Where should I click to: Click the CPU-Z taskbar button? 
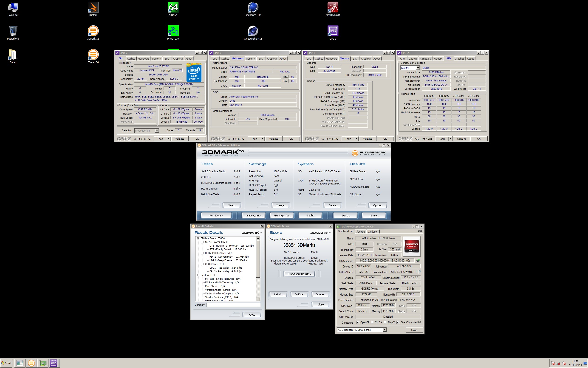pyautogui.click(x=54, y=363)
